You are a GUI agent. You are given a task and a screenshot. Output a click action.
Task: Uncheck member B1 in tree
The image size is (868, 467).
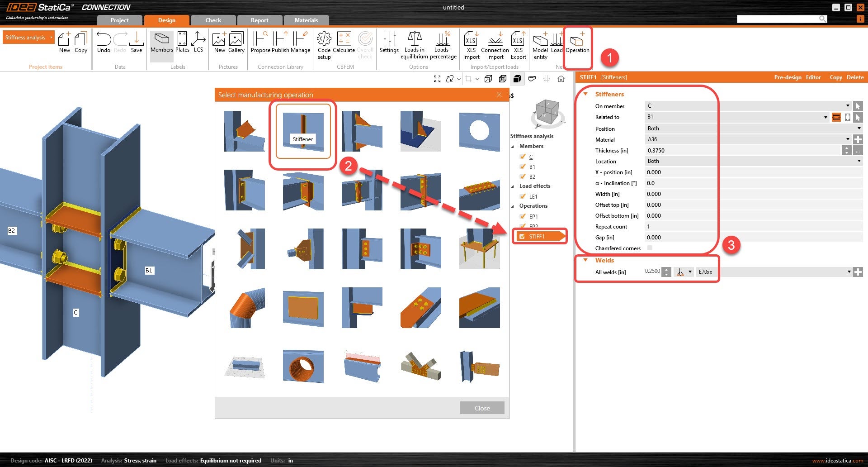click(523, 167)
